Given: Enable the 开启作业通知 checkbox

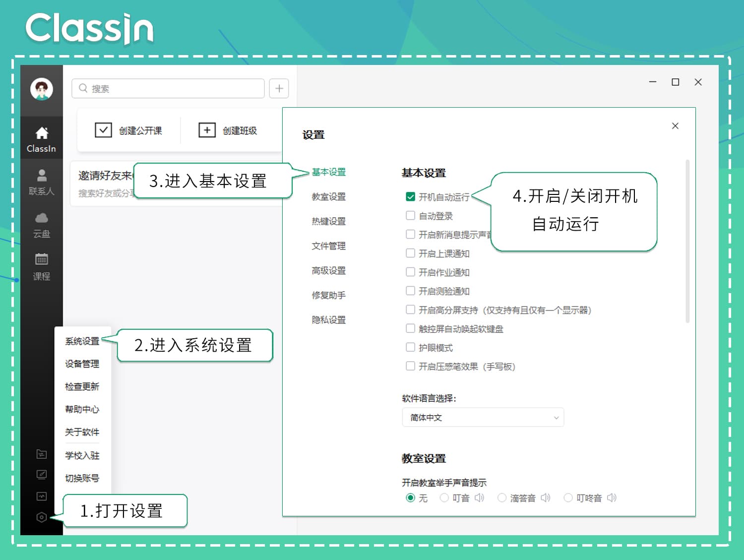Looking at the screenshot, I should click(x=410, y=272).
